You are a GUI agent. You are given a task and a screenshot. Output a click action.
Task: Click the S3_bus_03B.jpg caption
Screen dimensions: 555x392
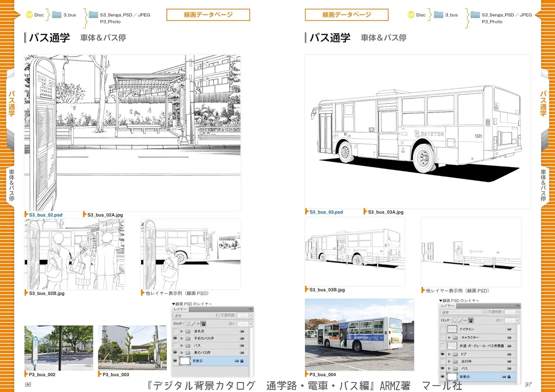point(327,290)
